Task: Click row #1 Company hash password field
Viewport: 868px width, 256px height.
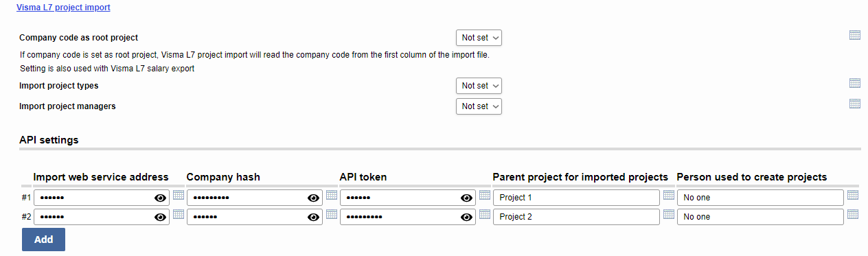Action: point(255,198)
